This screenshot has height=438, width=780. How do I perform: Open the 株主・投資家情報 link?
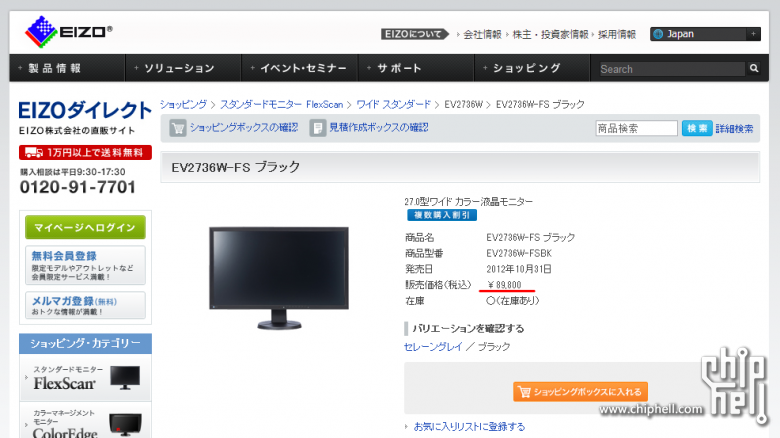(550, 34)
